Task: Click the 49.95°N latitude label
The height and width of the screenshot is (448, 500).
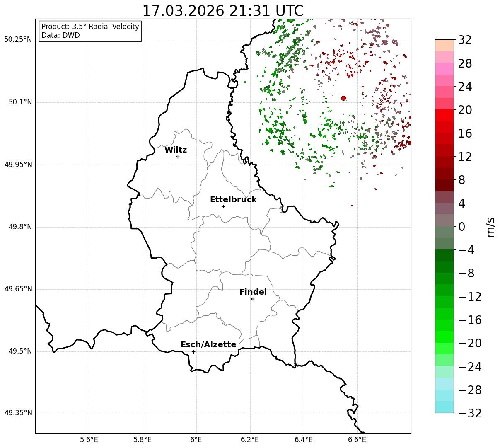Action: click(x=18, y=165)
